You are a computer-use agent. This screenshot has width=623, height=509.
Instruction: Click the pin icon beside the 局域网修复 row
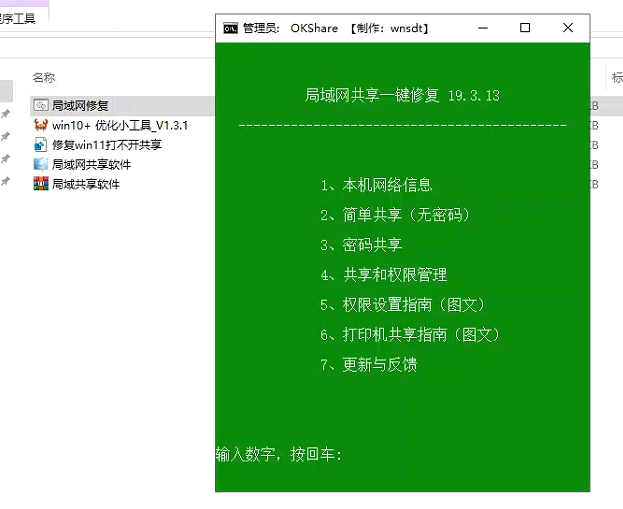[5, 114]
